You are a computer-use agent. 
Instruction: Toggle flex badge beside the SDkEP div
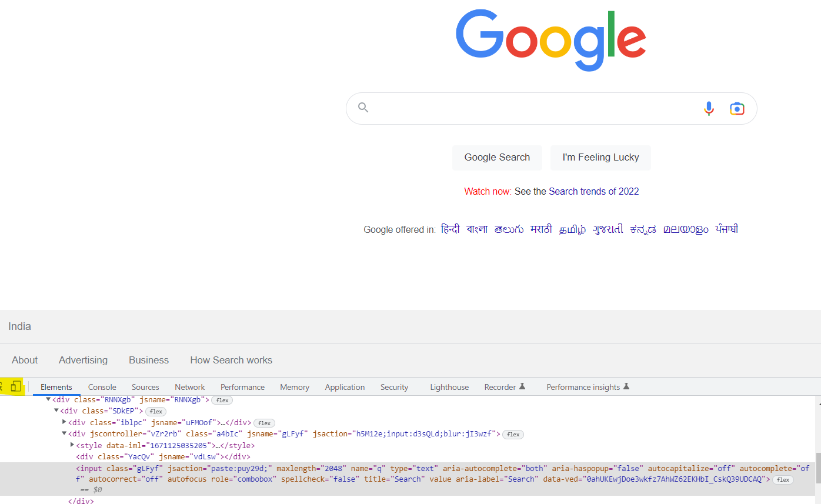pos(156,411)
